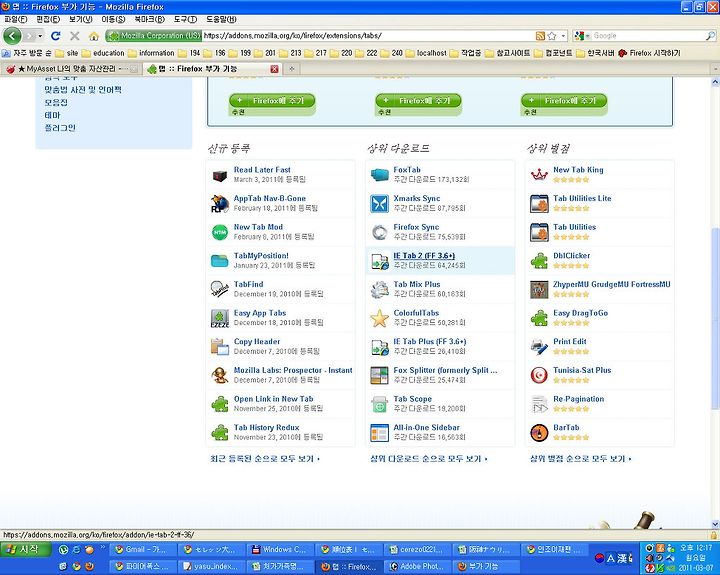Open the IE Tab 2 (FF 3.6+) link

(x=424, y=256)
